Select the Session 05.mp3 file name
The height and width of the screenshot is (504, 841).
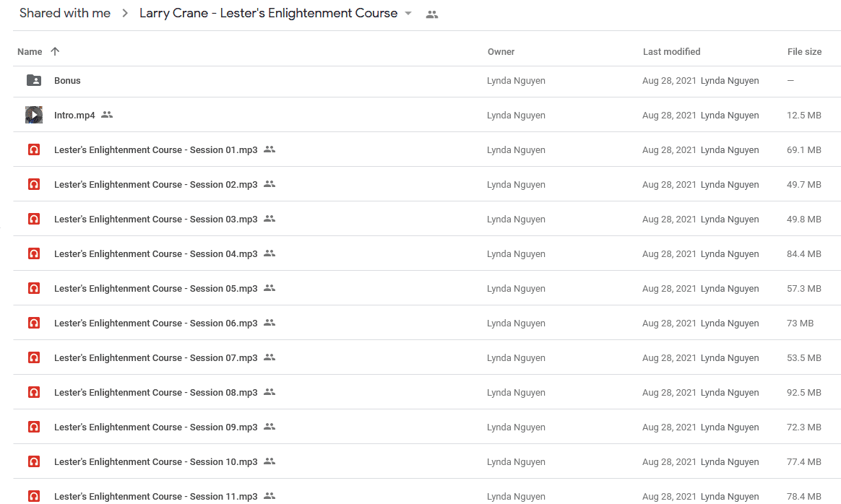click(155, 288)
